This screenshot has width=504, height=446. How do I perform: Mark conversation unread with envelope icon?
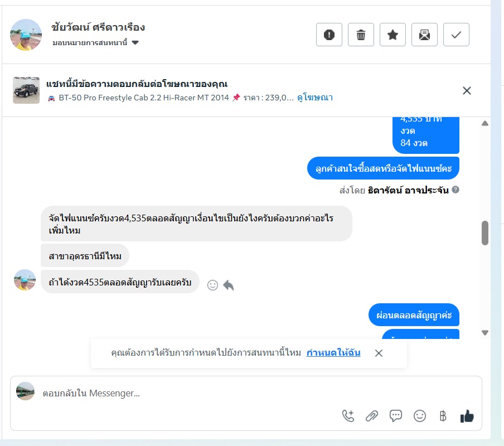pos(425,35)
